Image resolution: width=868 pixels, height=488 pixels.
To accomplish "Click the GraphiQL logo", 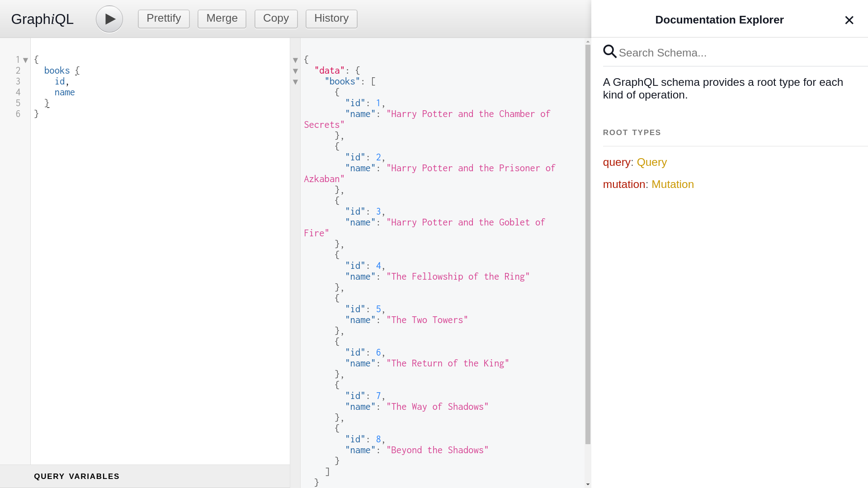I will tap(42, 19).
